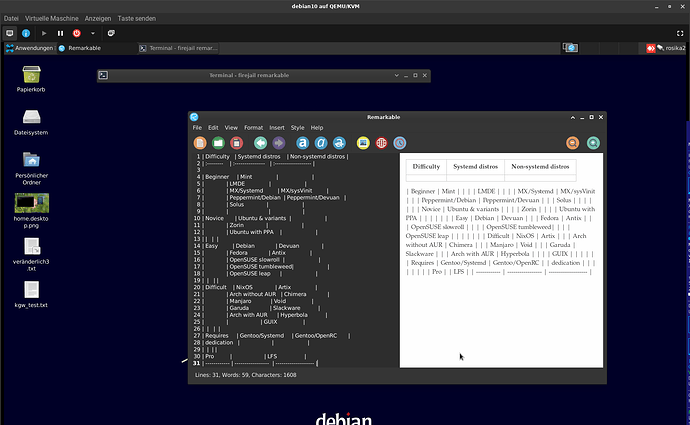The width and height of the screenshot is (690, 425).
Task: Open the Terminal window title dropdown arrow
Action: coord(396,75)
